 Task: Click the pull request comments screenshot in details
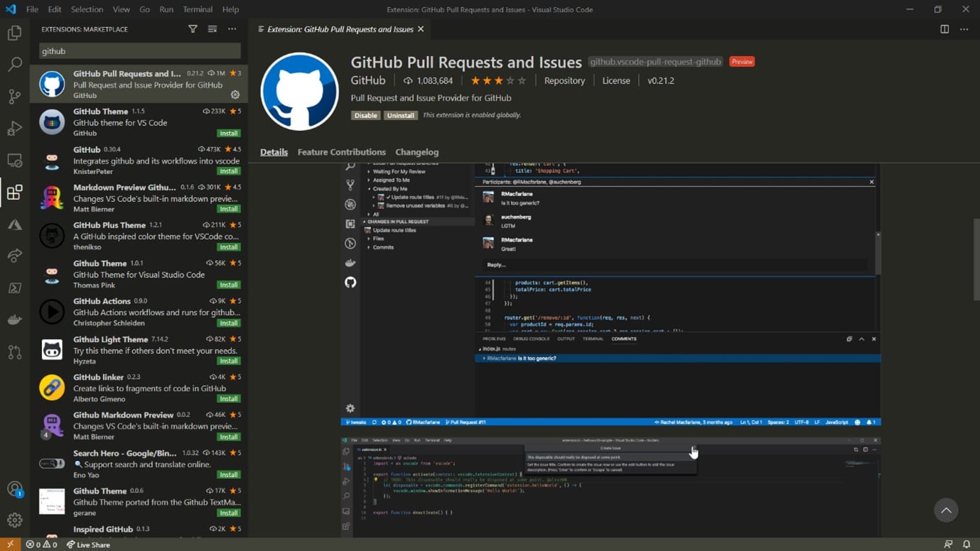[610, 294]
